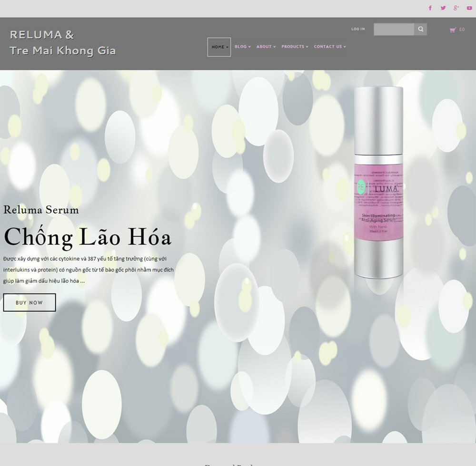Open the PRODUCTS menu

(295, 47)
